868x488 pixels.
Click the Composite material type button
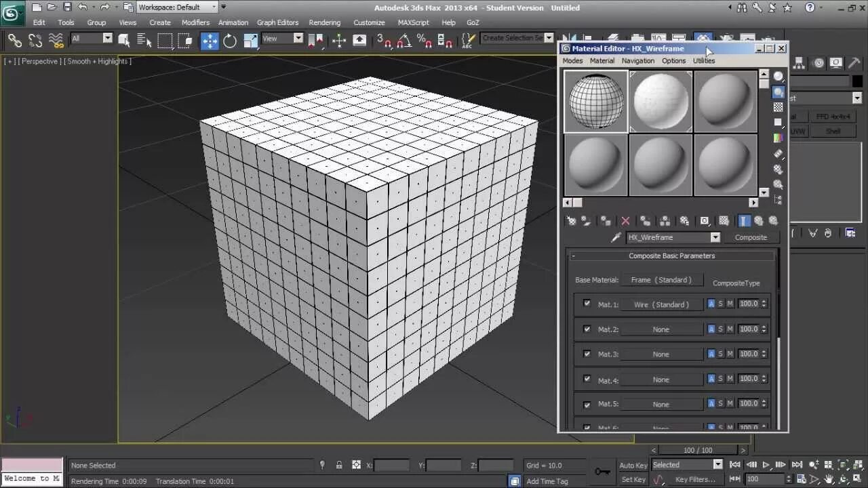pos(751,237)
